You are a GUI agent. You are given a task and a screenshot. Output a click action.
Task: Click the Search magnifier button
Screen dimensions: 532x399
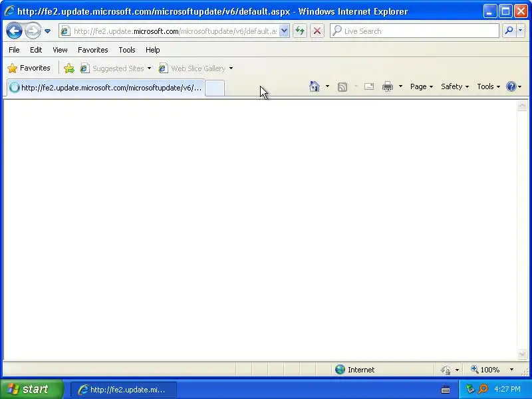509,31
